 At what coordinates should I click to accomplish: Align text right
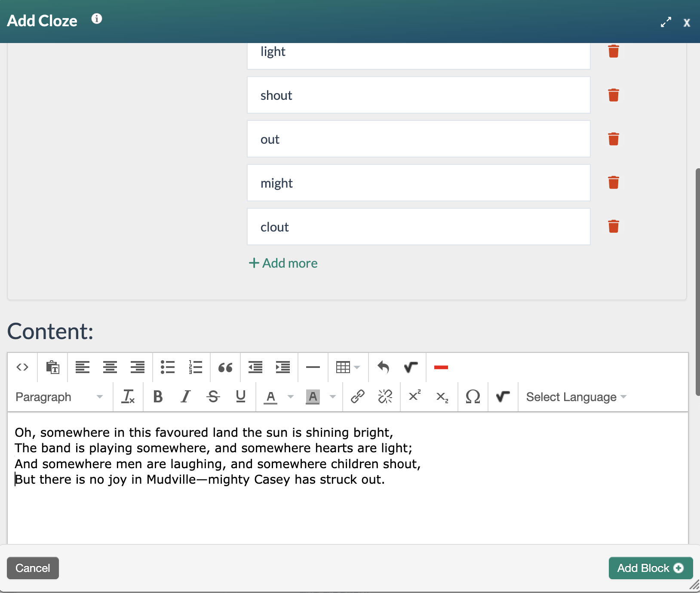(138, 367)
